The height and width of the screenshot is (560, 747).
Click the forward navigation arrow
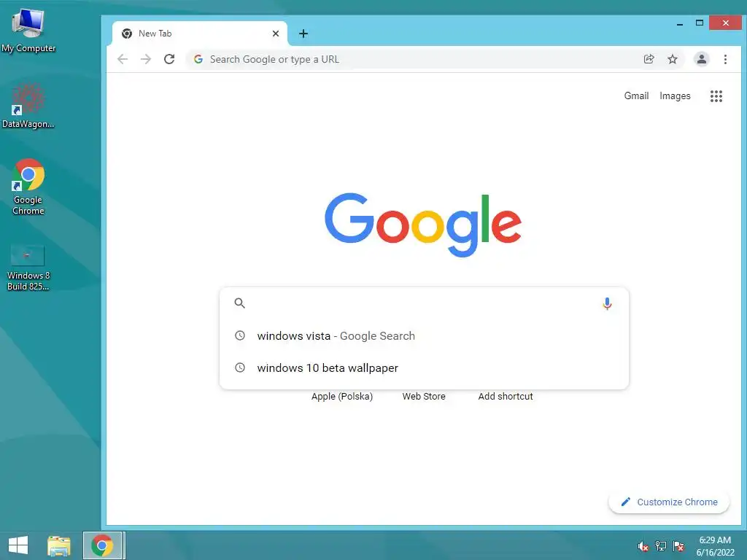(x=146, y=59)
